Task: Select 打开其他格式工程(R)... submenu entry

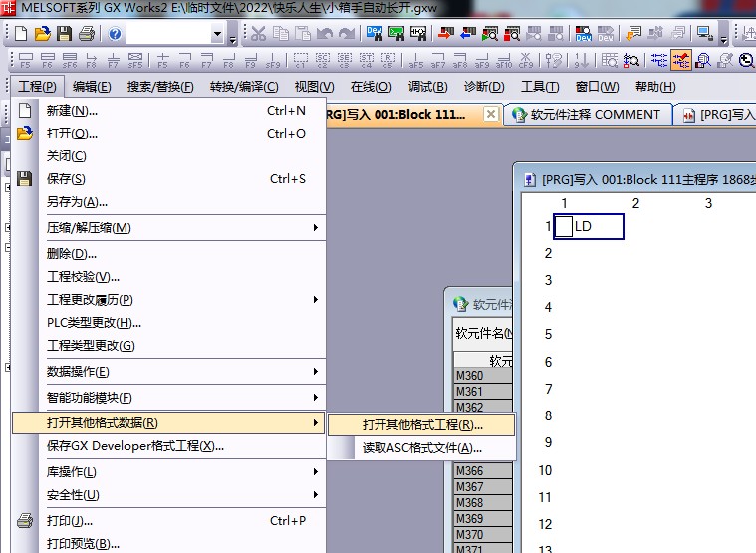Action: pyautogui.click(x=421, y=425)
